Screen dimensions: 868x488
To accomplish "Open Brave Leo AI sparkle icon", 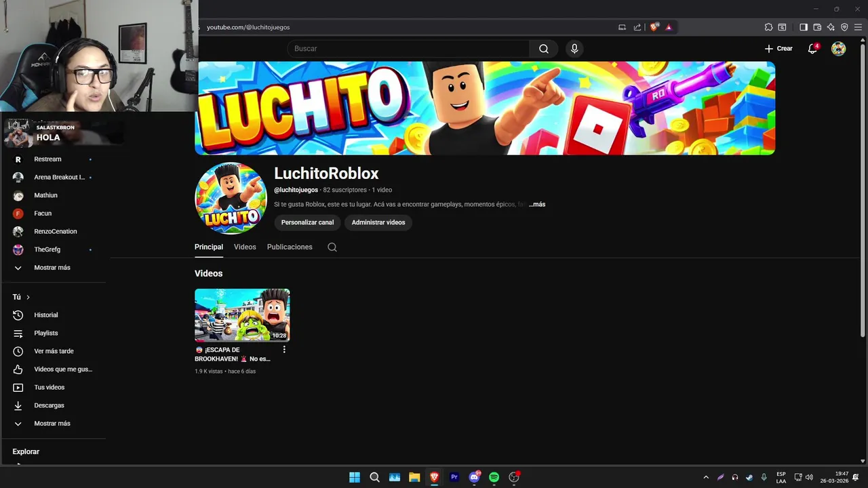I will coord(831,27).
